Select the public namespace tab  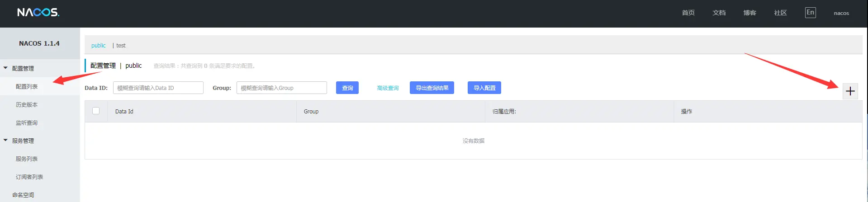coord(98,45)
